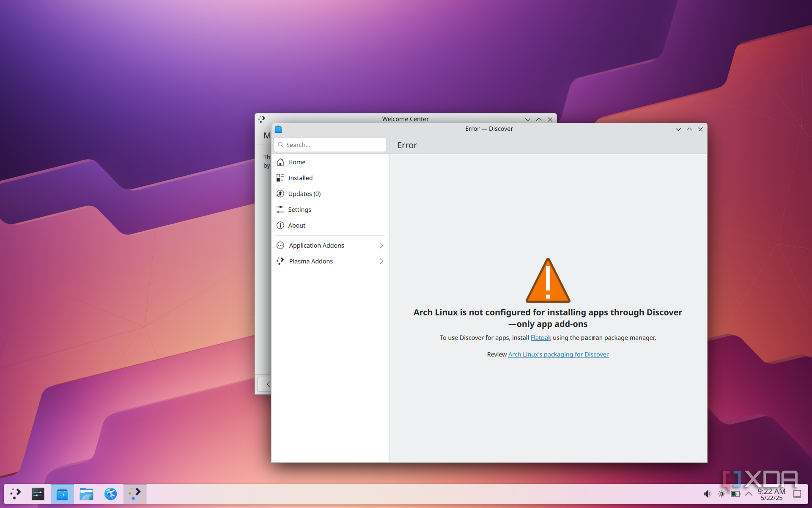Image resolution: width=812 pixels, height=508 pixels.
Task: Open the Flatpak link
Action: click(540, 338)
